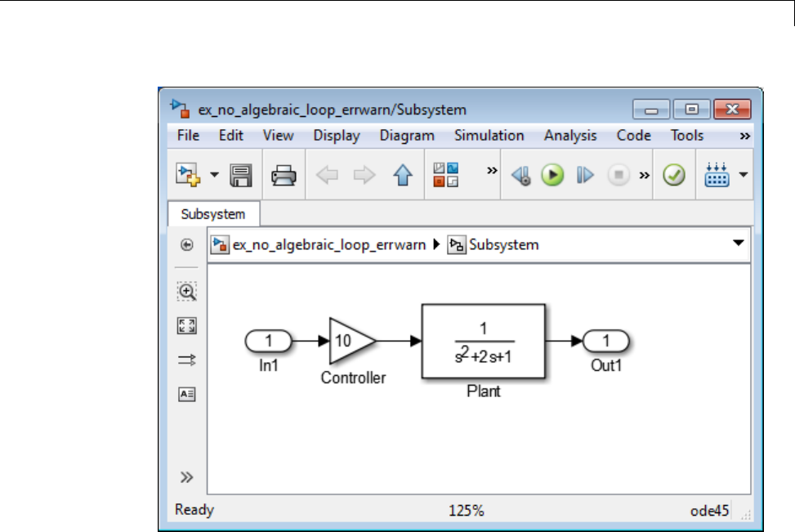This screenshot has width=795, height=532.
Task: Click the 125% zoom level in status bar
Action: click(467, 511)
